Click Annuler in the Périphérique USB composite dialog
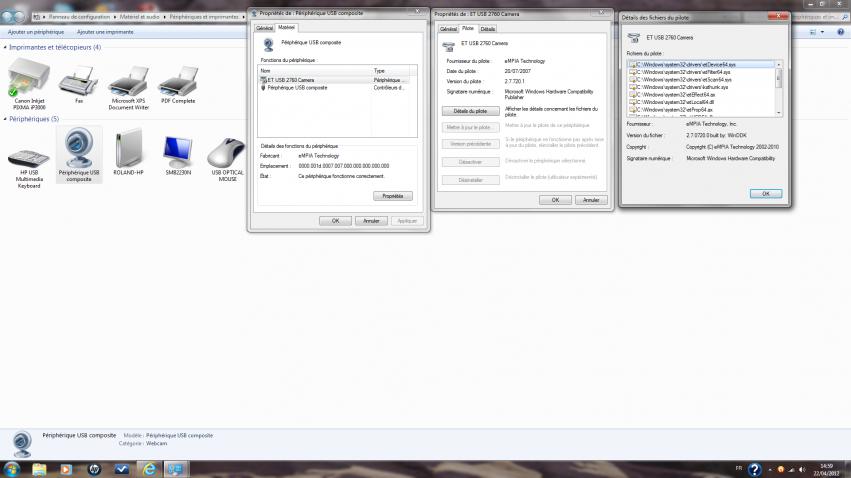Viewport: 851px width, 478px height. pos(371,221)
